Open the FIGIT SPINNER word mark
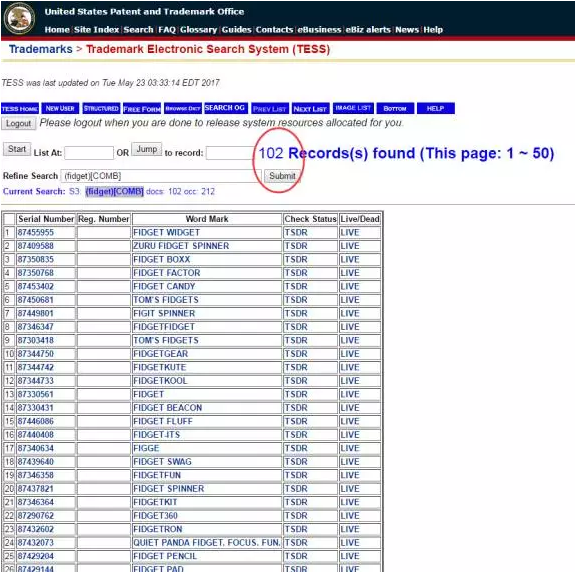 pyautogui.click(x=164, y=313)
